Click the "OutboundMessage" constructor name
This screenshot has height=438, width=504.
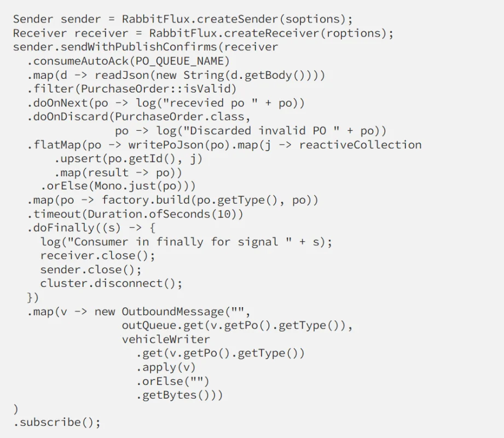[x=172, y=312]
